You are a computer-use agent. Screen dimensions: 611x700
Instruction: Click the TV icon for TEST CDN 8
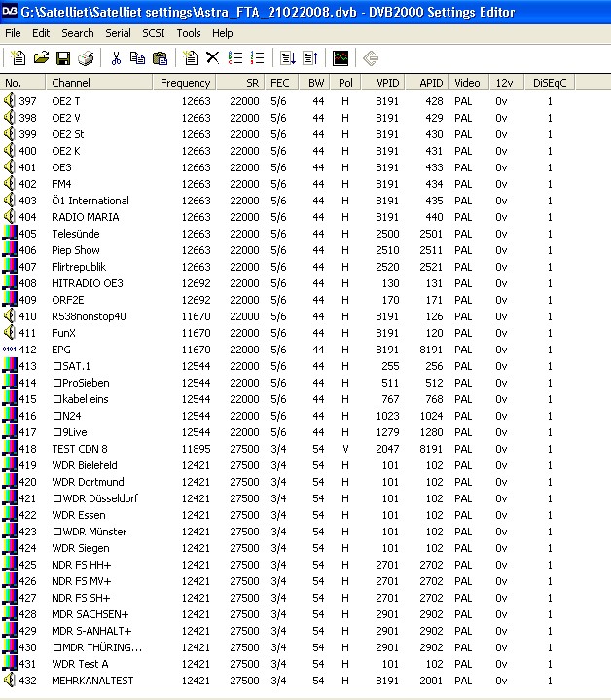10,448
